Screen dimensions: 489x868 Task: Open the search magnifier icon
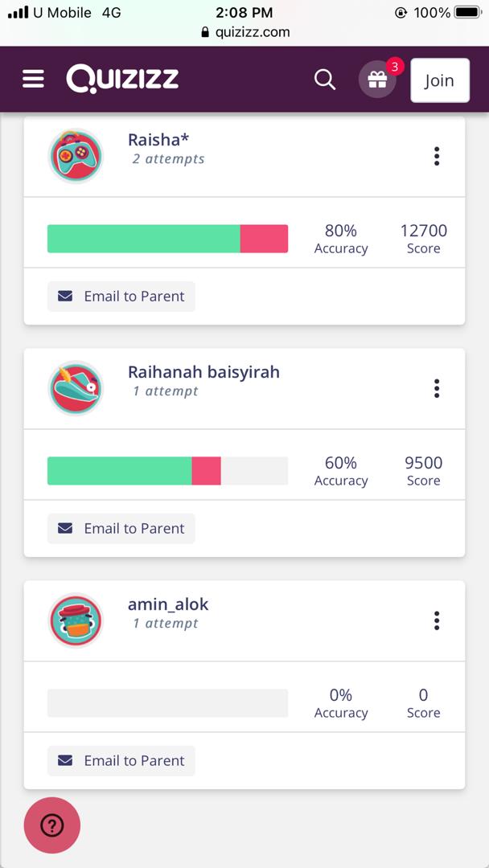[325, 80]
